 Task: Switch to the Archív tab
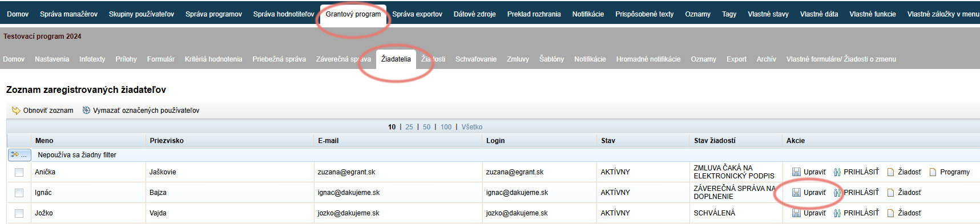click(x=767, y=59)
